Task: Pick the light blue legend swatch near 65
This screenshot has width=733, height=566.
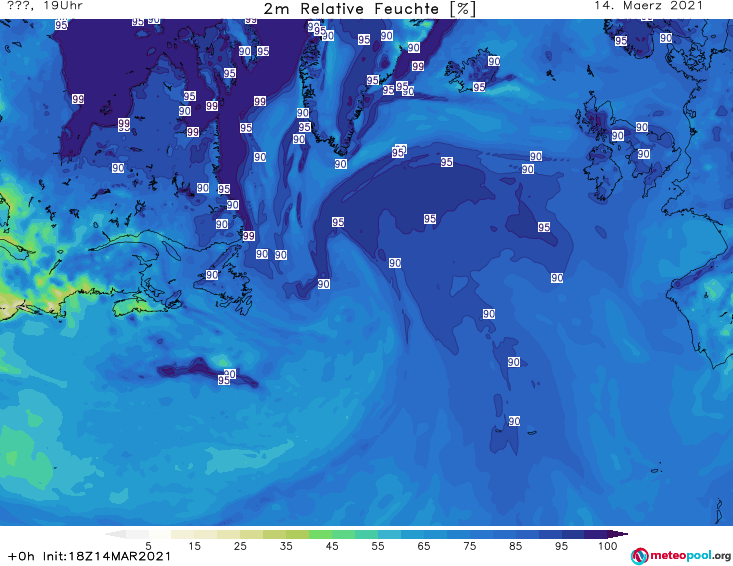Action: pos(412,534)
